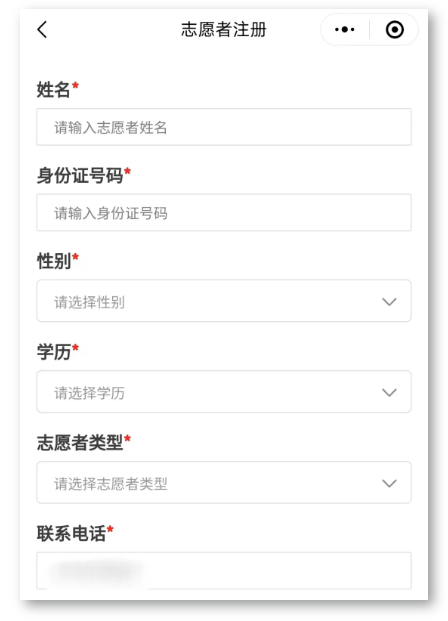The image size is (448, 621).
Task: Click the 联系电话 phone input box
Action: pyautogui.click(x=224, y=571)
